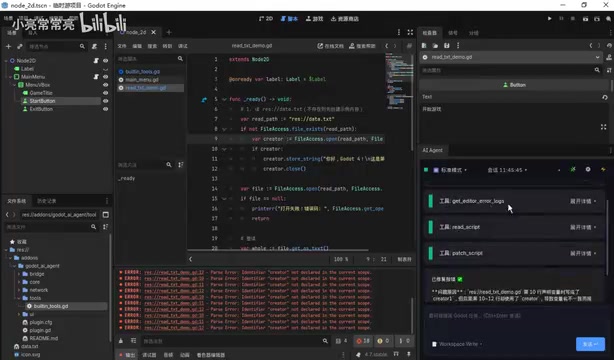Click the script editor minimap
This screenshot has height=360, width=614.
point(398,81)
